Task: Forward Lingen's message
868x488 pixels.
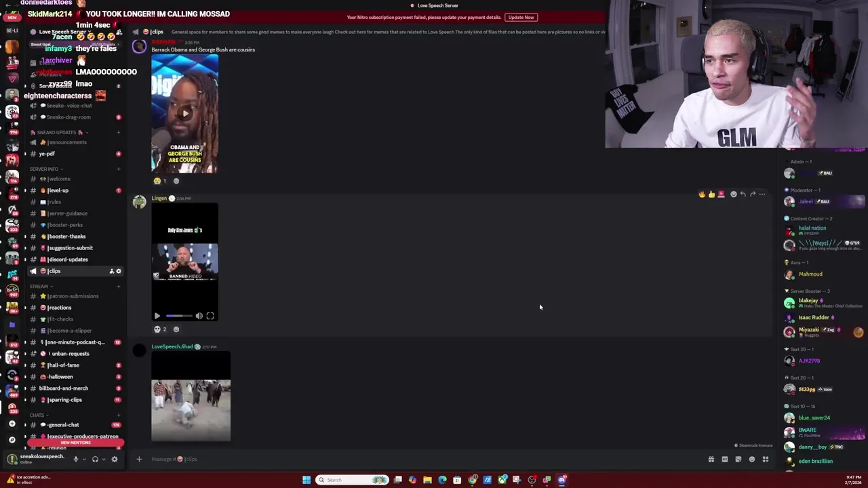Action: [752, 195]
